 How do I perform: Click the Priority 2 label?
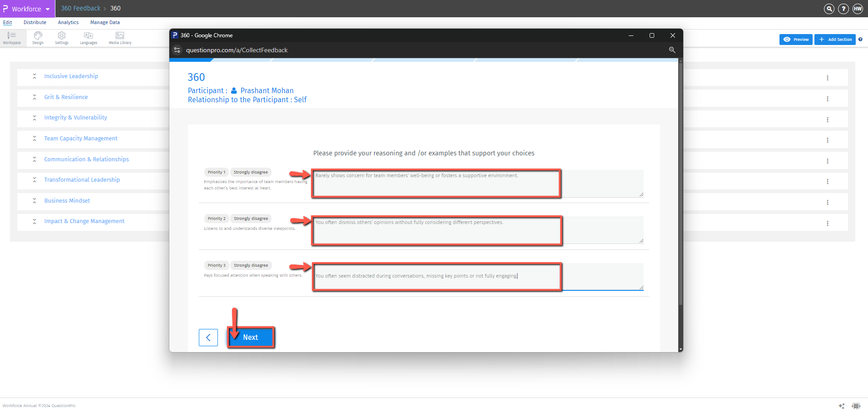pyautogui.click(x=217, y=219)
